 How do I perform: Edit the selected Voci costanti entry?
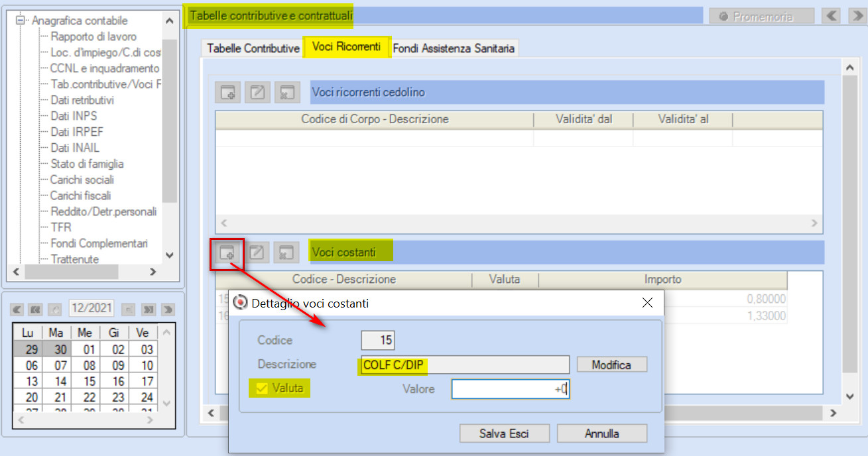257,253
